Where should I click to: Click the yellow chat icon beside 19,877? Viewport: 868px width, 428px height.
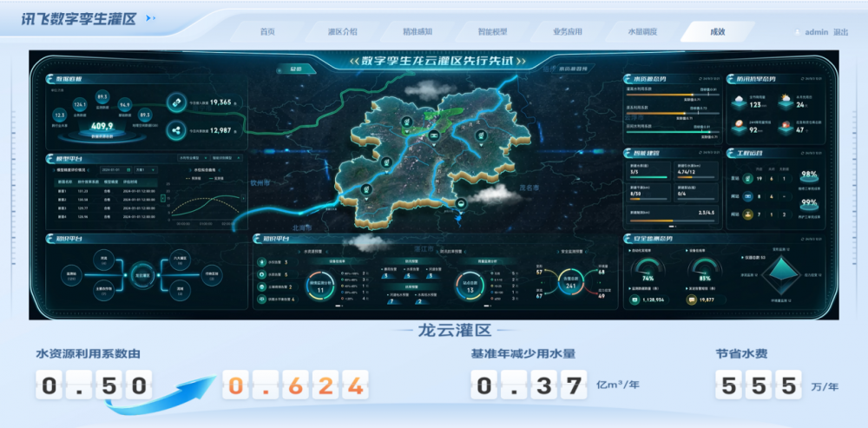pyautogui.click(x=691, y=300)
